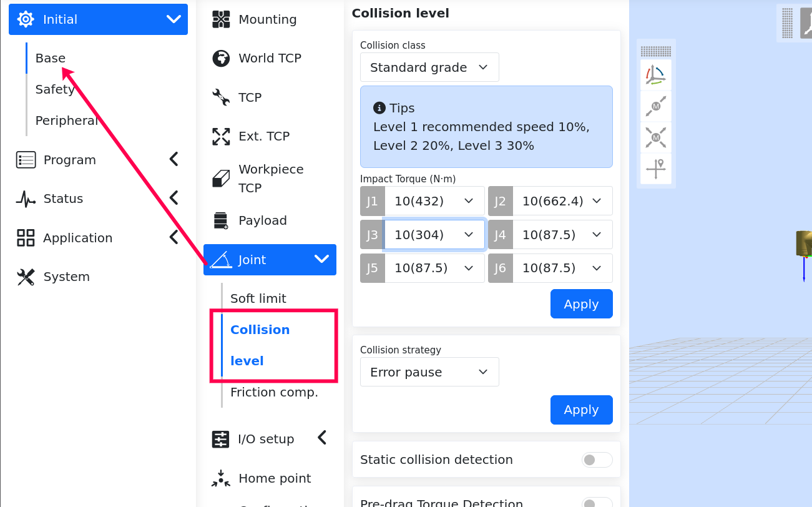
Task: Click the Application grid icon
Action: click(x=26, y=238)
